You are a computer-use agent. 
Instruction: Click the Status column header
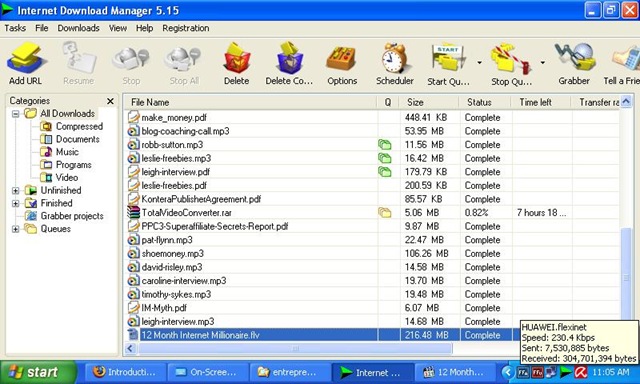(485, 102)
